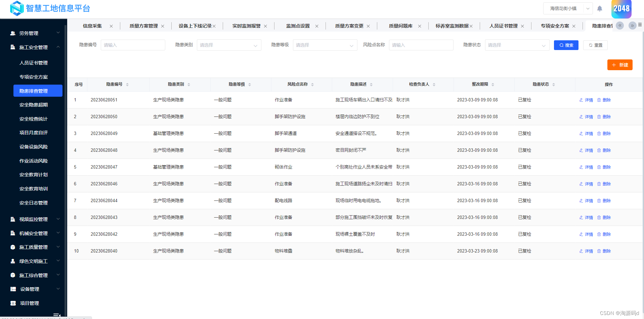Image resolution: width=644 pixels, height=319 pixels.
Task: Open the tab list menu icon
Action: tap(640, 25)
